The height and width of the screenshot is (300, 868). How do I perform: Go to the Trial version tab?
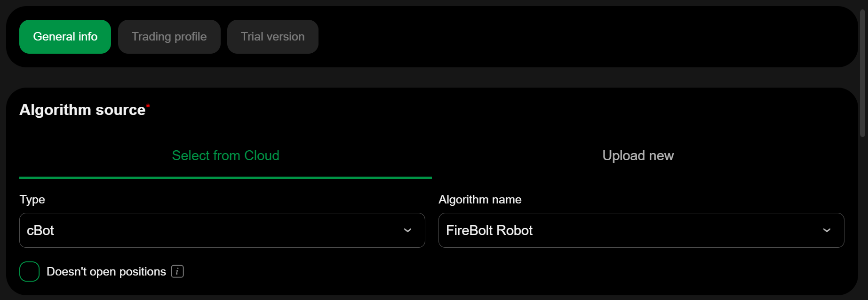[x=272, y=37]
